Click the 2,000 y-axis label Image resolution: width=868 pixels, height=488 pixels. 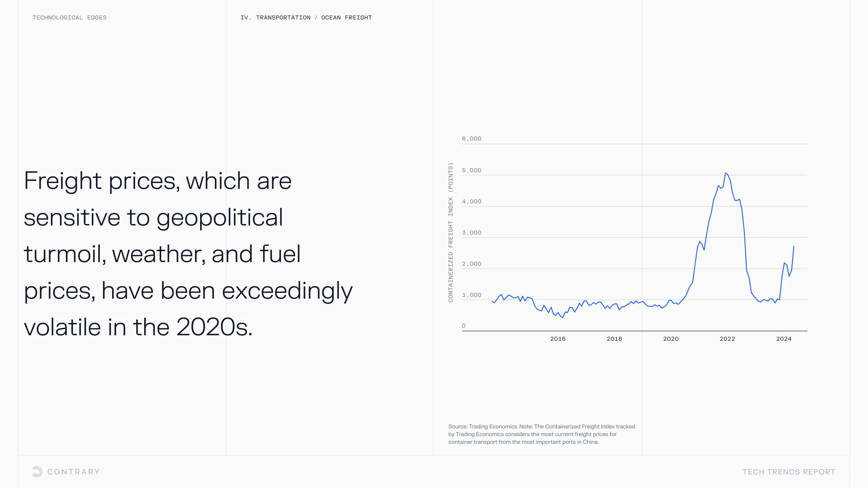[471, 264]
